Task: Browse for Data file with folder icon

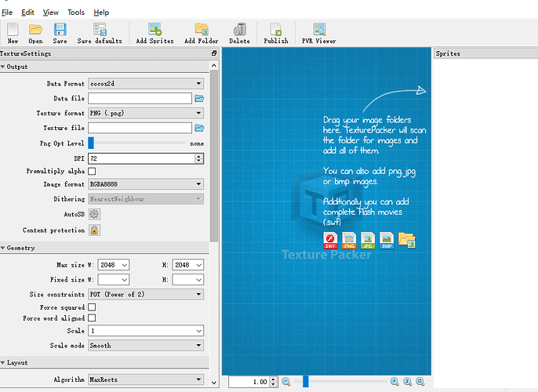Action: point(199,99)
